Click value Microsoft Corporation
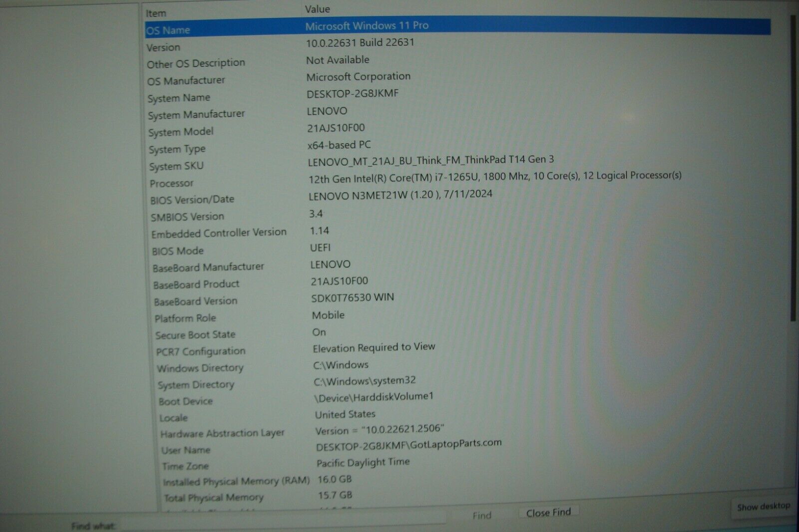799x532 pixels. 358,77
